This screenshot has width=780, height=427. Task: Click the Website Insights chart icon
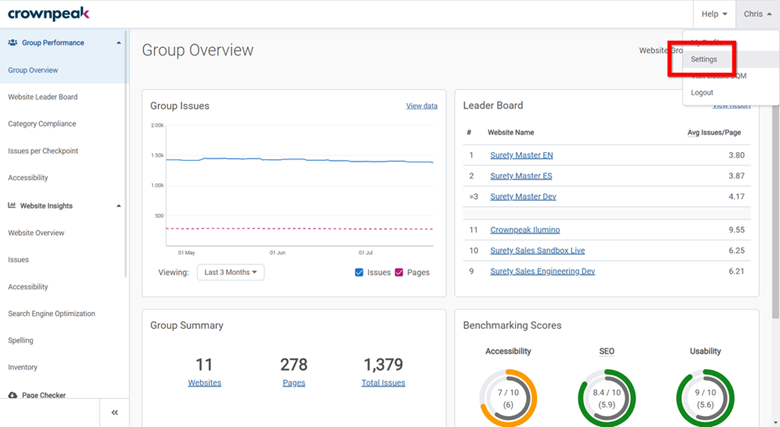pyautogui.click(x=12, y=205)
